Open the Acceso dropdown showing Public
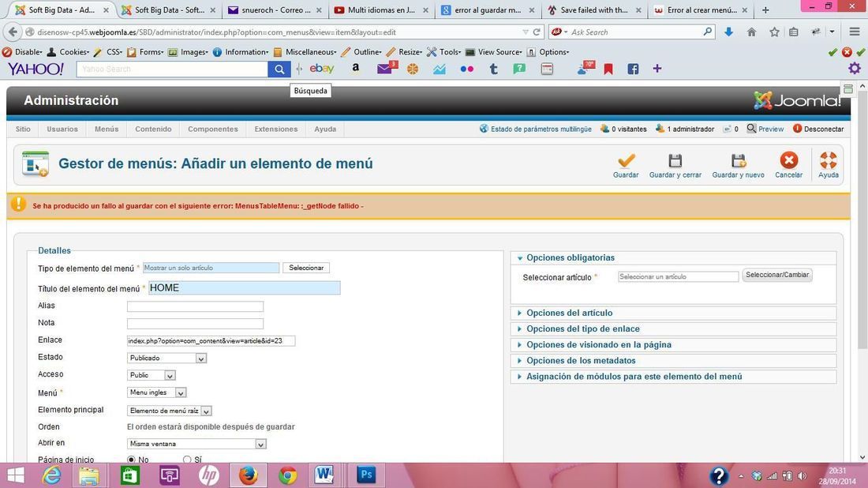This screenshot has width=868, height=488. [152, 376]
